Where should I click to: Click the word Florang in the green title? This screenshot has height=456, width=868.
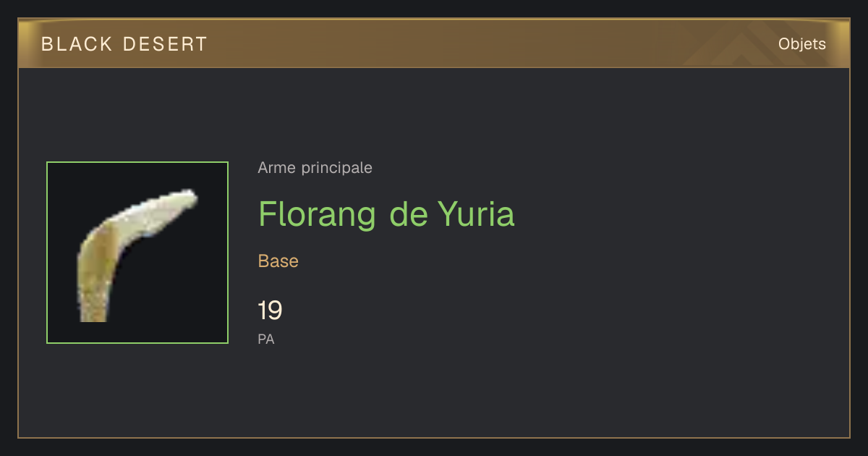[x=318, y=214]
